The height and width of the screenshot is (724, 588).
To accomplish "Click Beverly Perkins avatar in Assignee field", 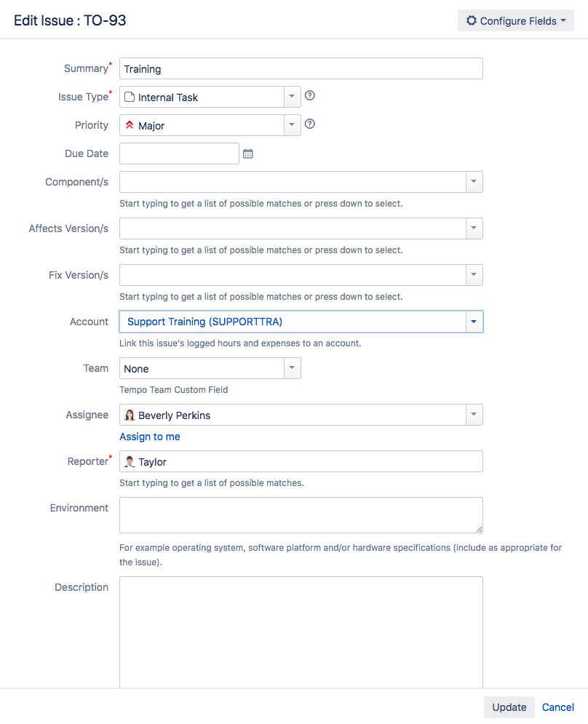I will tap(130, 415).
